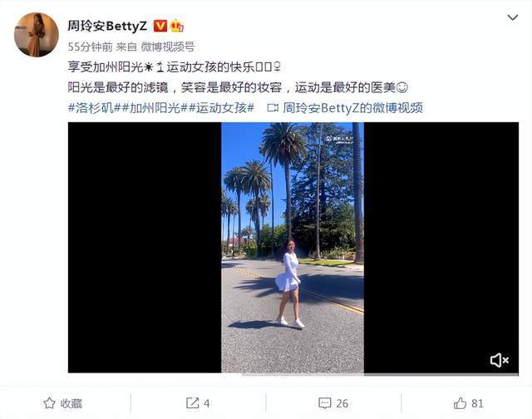Open hashtag #运动女孩#

(221, 108)
